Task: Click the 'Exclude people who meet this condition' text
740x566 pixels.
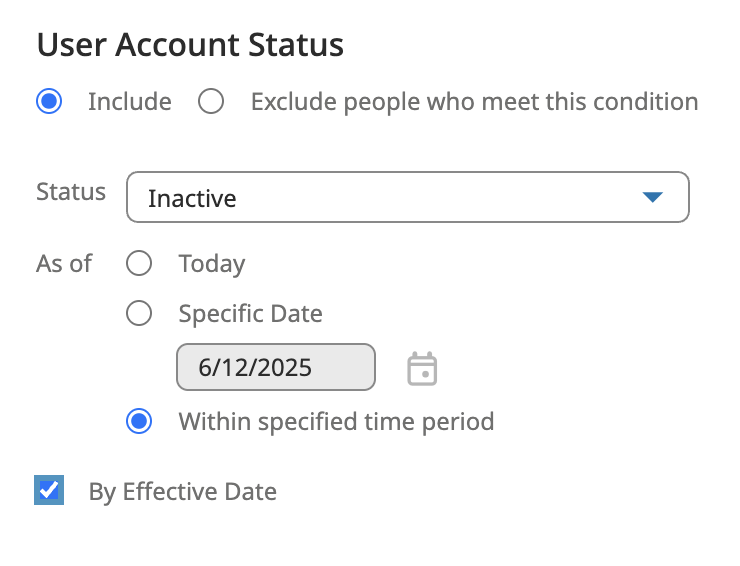Action: pos(474,102)
